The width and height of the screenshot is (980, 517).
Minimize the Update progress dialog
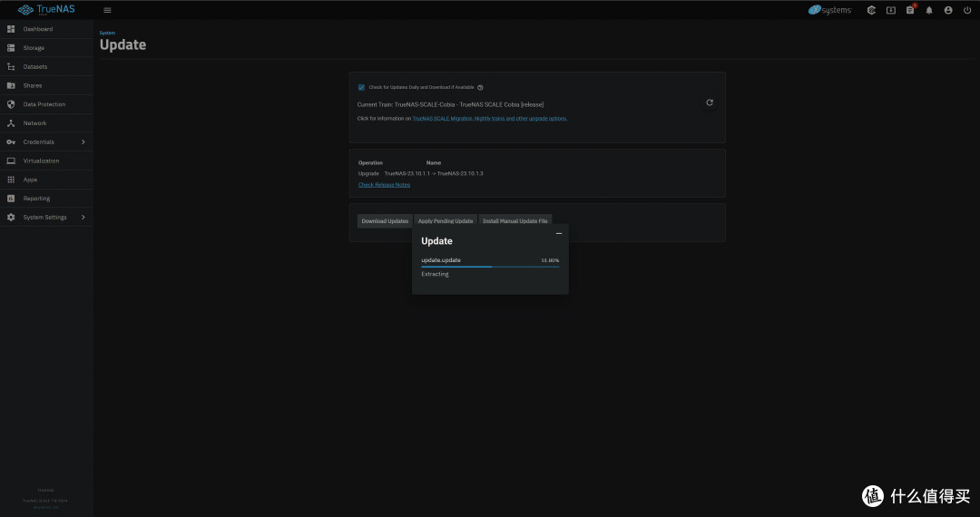point(559,233)
